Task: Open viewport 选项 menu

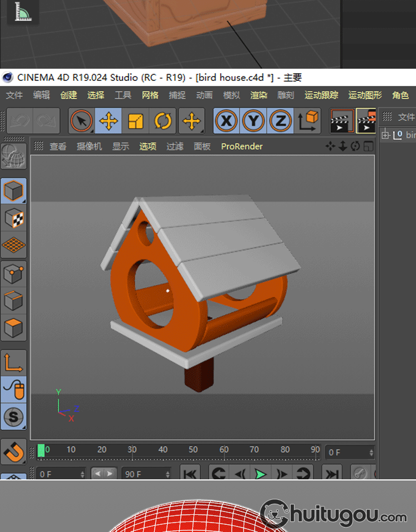Action: tap(148, 146)
